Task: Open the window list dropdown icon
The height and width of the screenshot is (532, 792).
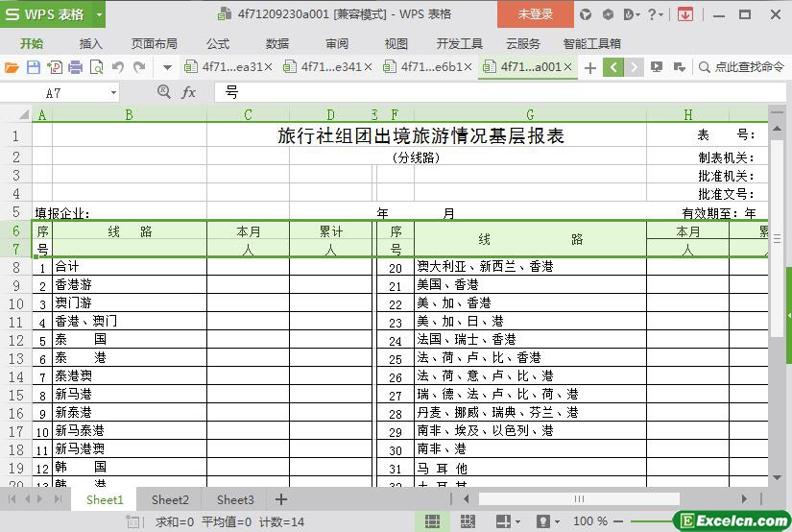Action: tap(680, 66)
